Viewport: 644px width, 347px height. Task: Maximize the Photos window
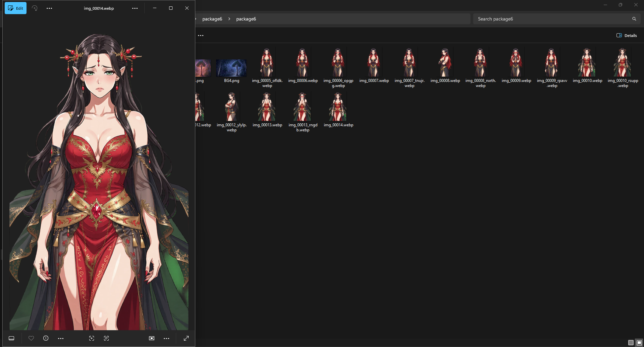tap(171, 8)
